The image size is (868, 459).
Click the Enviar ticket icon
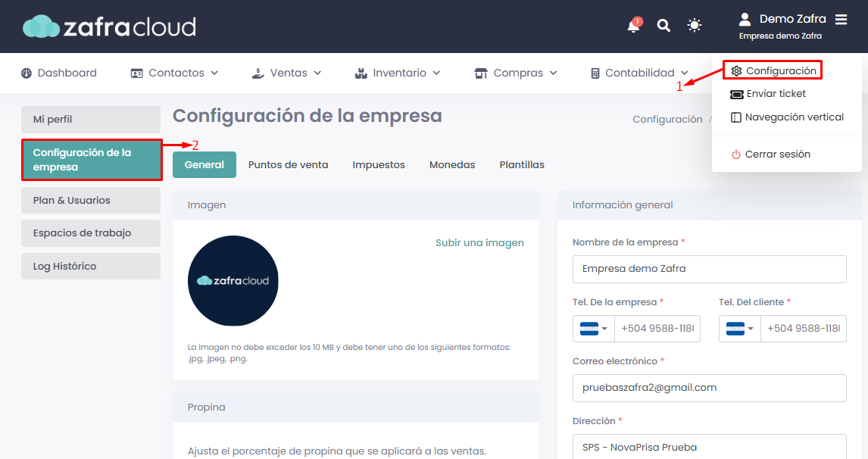tap(737, 94)
